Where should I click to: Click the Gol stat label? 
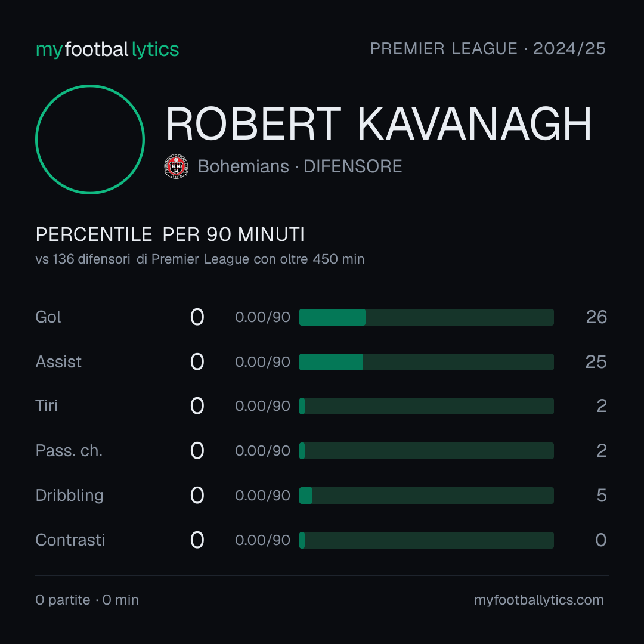48,317
